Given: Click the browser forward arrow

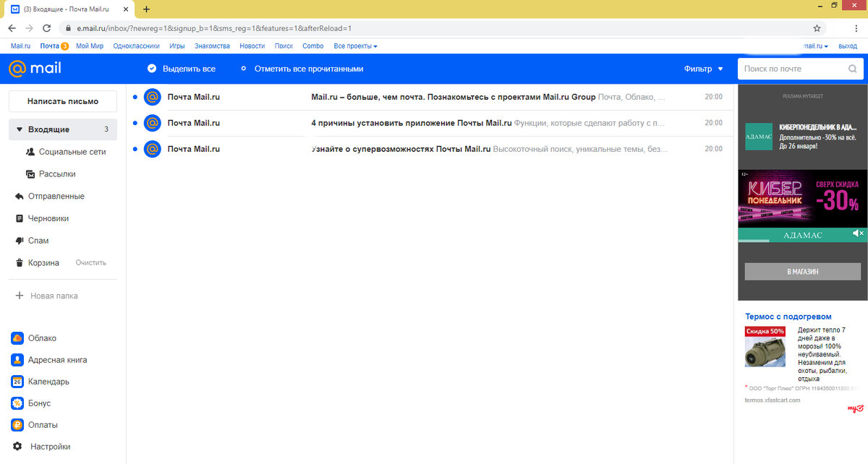Looking at the screenshot, I should point(29,28).
